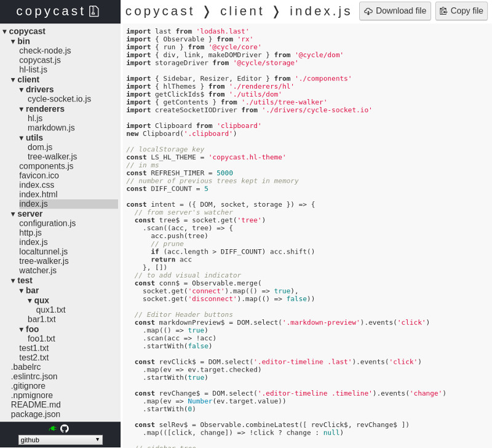Open components.js file
Image resolution: width=492 pixels, height=448 pixels.
click(46, 166)
